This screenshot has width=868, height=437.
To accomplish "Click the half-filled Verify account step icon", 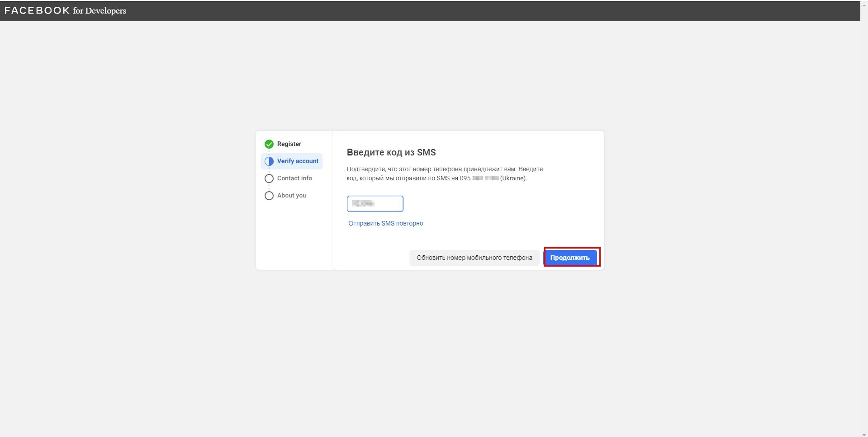I will pos(269,161).
